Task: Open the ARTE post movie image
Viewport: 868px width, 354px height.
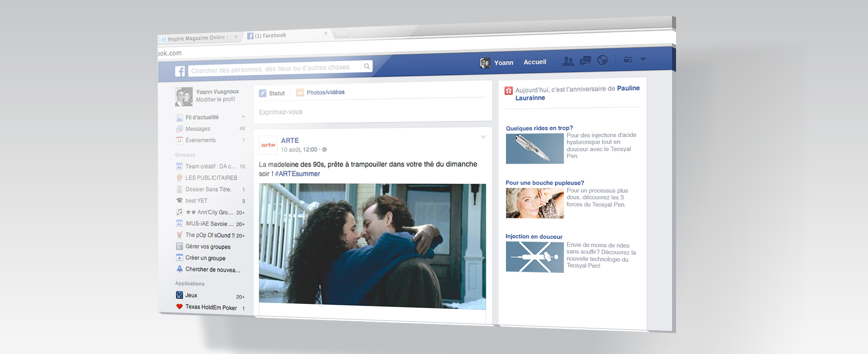Action: click(373, 247)
